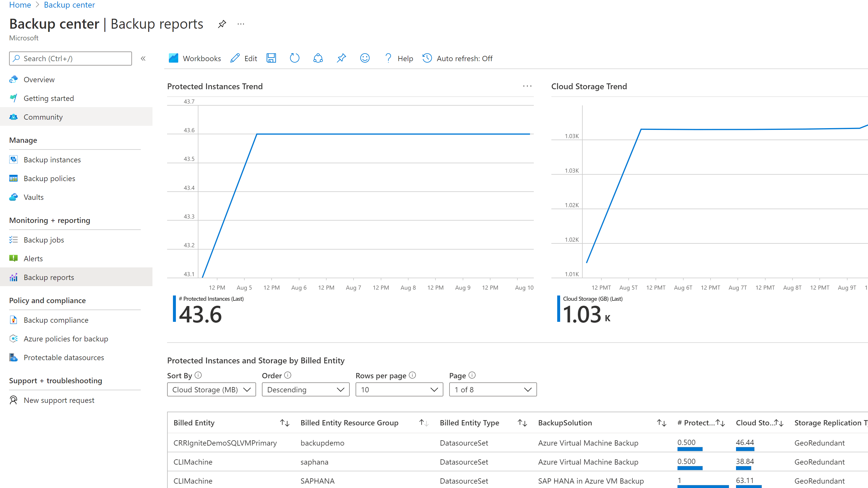Image resolution: width=868 pixels, height=488 pixels.
Task: Go to Home breadcrumb link
Action: [20, 5]
